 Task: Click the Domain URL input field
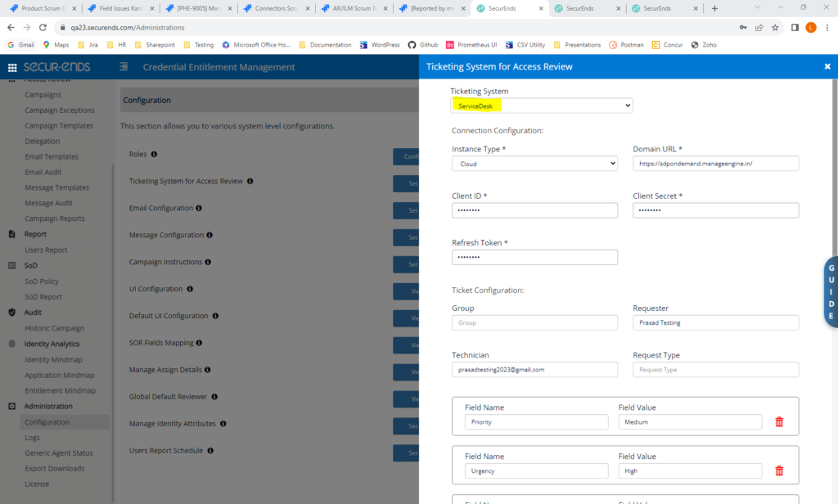coord(715,164)
